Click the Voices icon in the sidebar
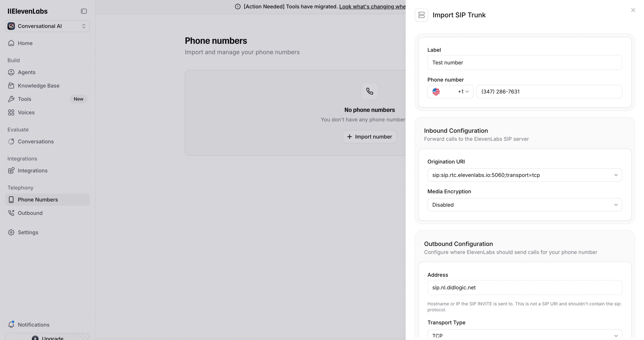 11,113
